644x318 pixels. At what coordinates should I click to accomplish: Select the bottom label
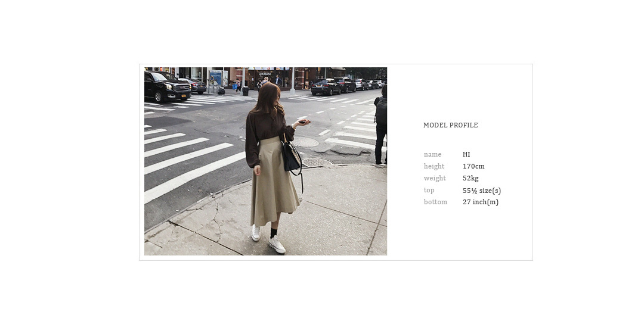(x=435, y=202)
